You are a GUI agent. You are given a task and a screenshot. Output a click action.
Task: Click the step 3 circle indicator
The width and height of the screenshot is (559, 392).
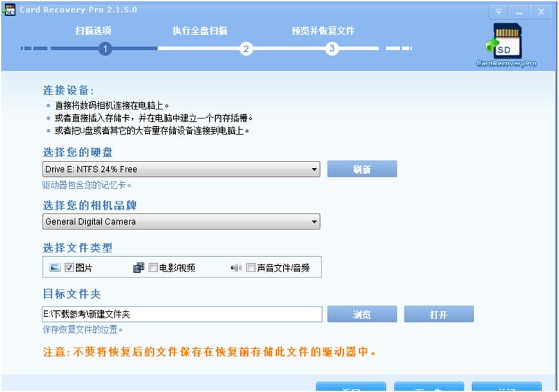coord(331,48)
